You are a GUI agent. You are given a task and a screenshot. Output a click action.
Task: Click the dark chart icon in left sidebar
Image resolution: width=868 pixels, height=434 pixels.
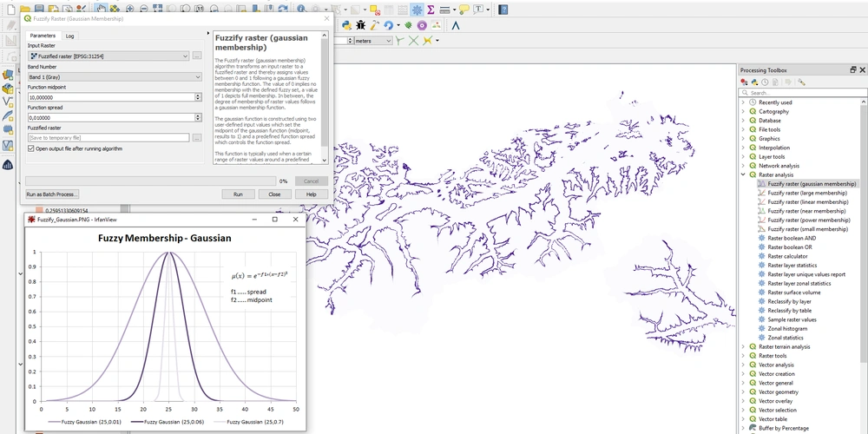click(8, 164)
